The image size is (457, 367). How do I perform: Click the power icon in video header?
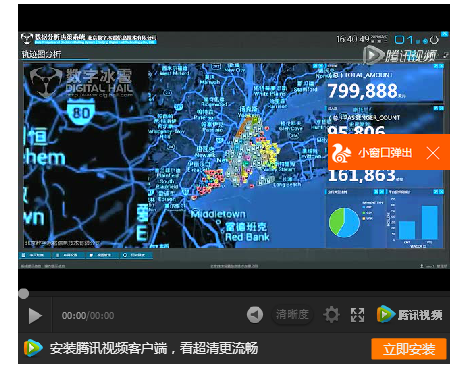(x=434, y=40)
